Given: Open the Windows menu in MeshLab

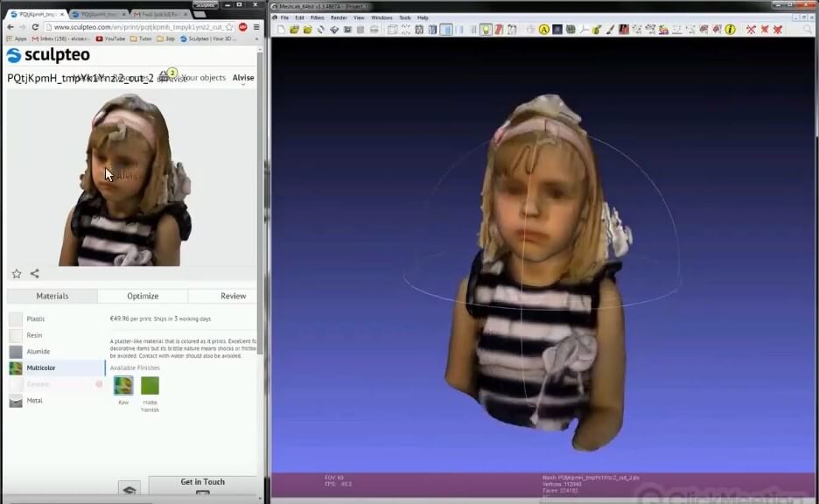Looking at the screenshot, I should 381,17.
